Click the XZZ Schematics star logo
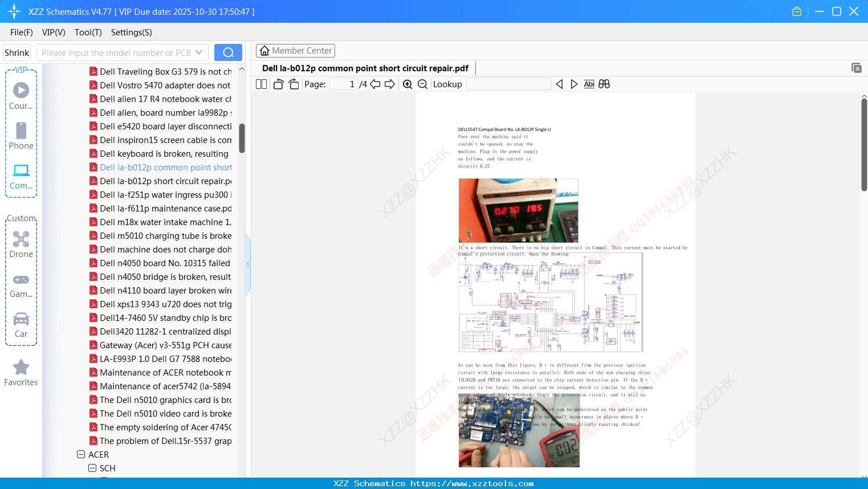The width and height of the screenshot is (868, 489). (14, 11)
